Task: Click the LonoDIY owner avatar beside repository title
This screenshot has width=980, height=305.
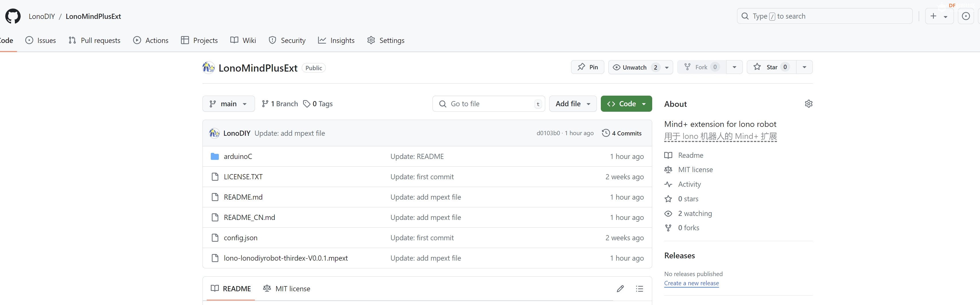Action: coord(209,68)
